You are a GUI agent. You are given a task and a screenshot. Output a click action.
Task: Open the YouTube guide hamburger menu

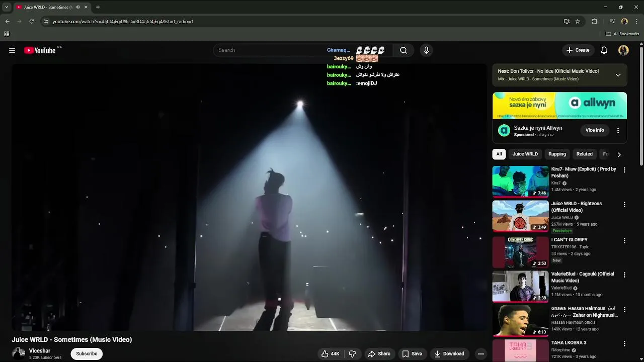tap(12, 50)
